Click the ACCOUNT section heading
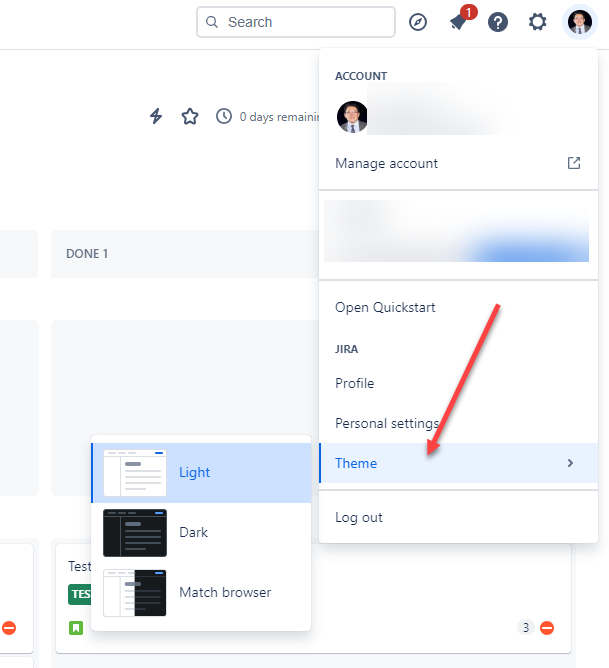Image resolution: width=609 pixels, height=668 pixels. [x=361, y=76]
